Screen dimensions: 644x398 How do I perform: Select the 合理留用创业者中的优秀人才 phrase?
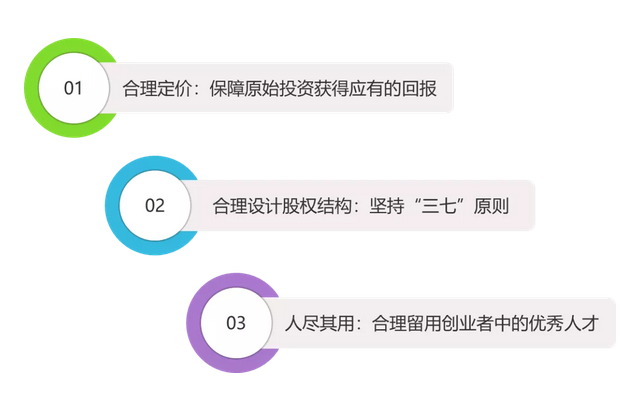coord(485,323)
